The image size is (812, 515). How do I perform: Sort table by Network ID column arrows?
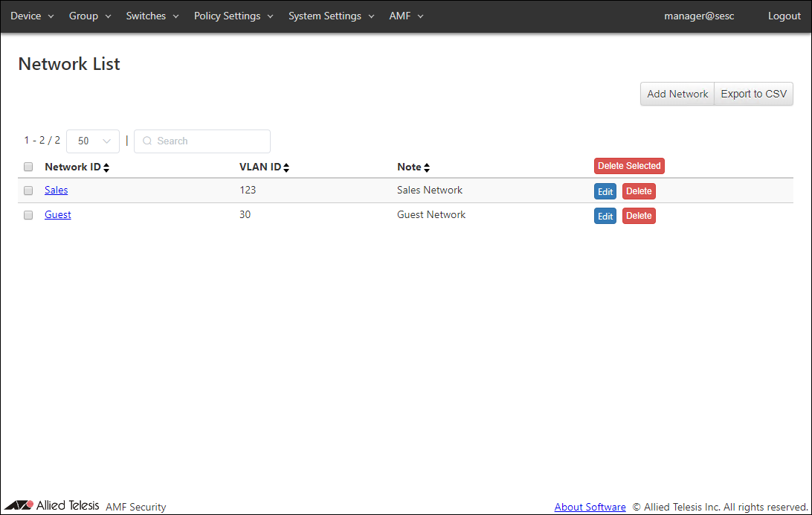(106, 168)
